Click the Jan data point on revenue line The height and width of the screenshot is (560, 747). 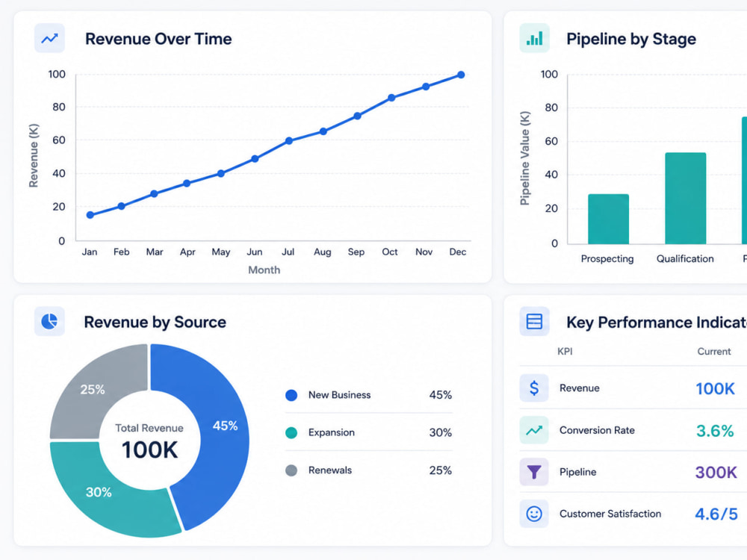click(x=90, y=215)
